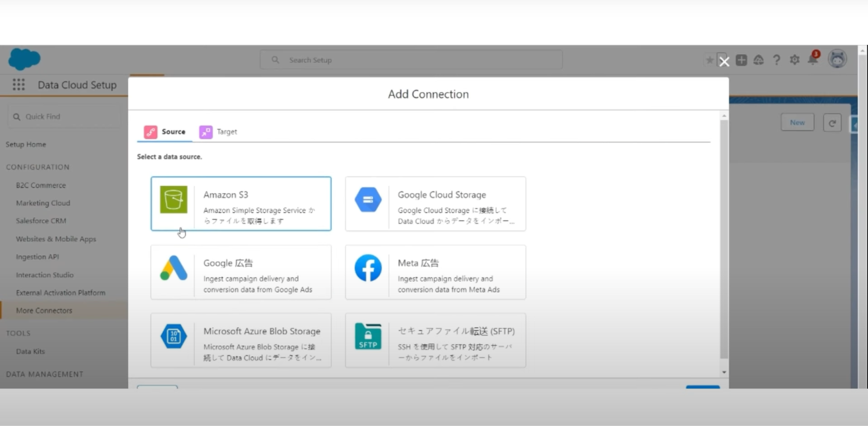Open Salesforce CRM in the sidebar
The image size is (868, 426).
point(41,221)
